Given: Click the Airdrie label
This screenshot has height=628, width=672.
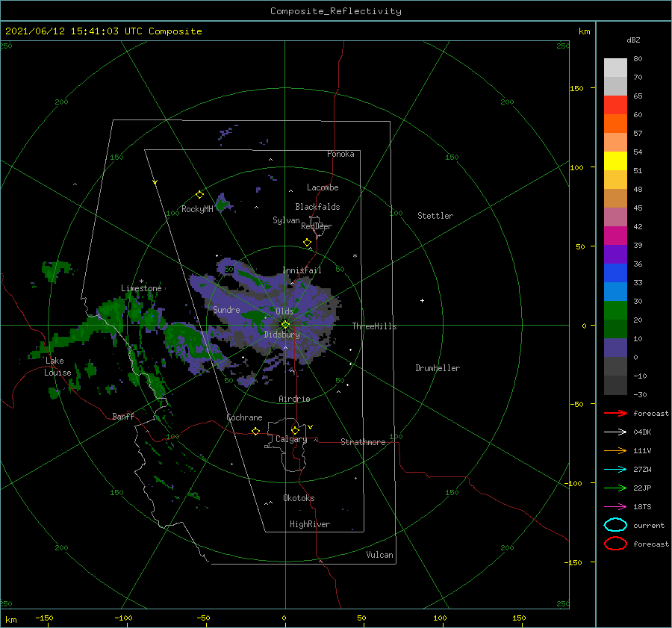Looking at the screenshot, I should (x=294, y=399).
